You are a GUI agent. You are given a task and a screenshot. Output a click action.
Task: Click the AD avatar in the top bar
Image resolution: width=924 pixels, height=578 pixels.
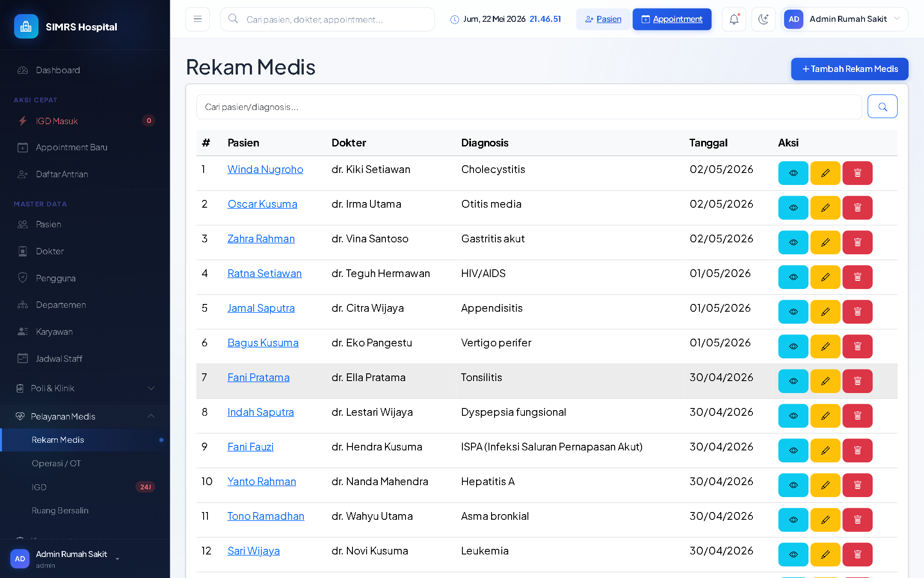[794, 19]
